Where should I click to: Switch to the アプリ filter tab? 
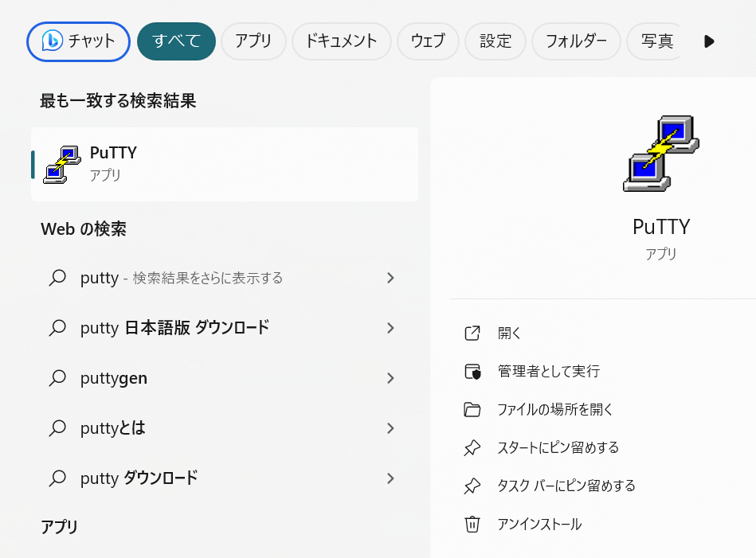tap(253, 41)
